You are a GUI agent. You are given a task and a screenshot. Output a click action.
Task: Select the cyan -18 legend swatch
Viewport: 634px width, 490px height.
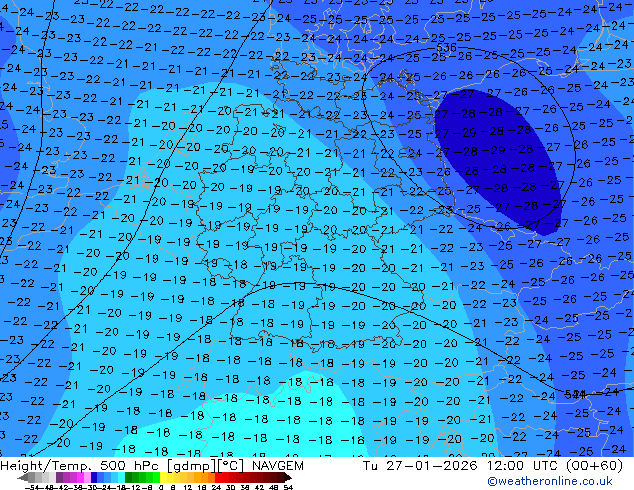click(x=121, y=477)
